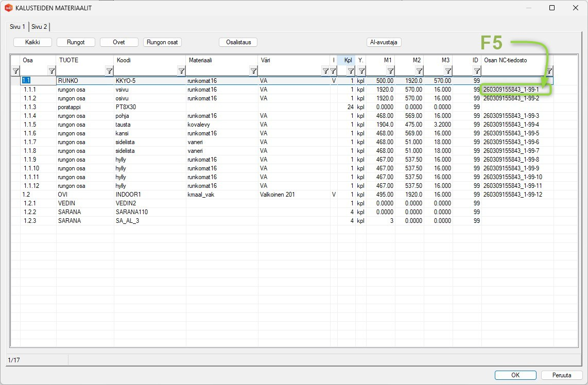Open the filter dropdown for M2 column
This screenshot has height=385, width=588.
(x=419, y=71)
